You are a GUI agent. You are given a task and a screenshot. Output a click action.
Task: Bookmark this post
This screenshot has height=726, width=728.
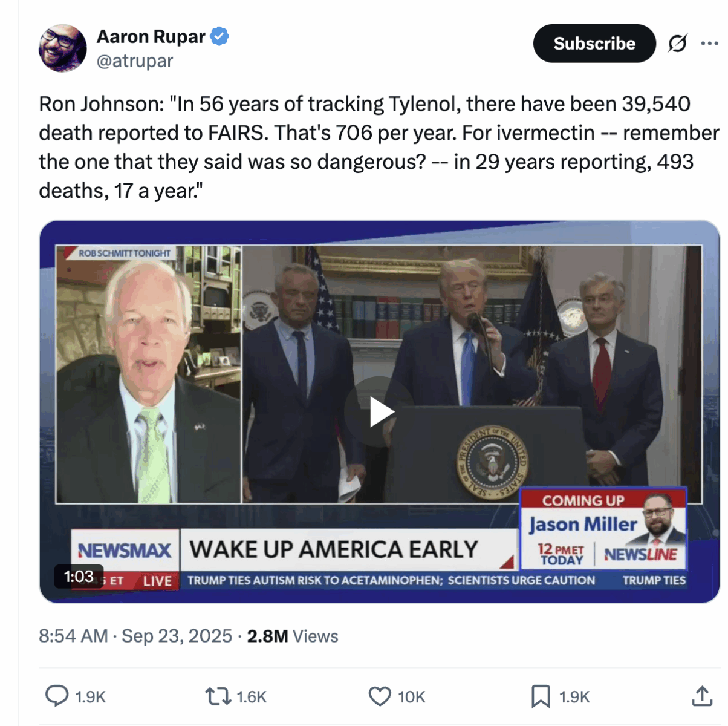(541, 696)
